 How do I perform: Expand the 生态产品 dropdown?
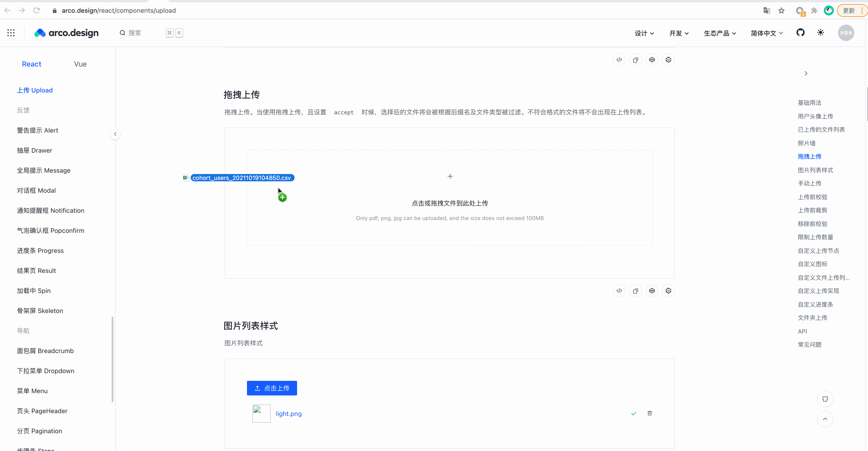coord(719,33)
